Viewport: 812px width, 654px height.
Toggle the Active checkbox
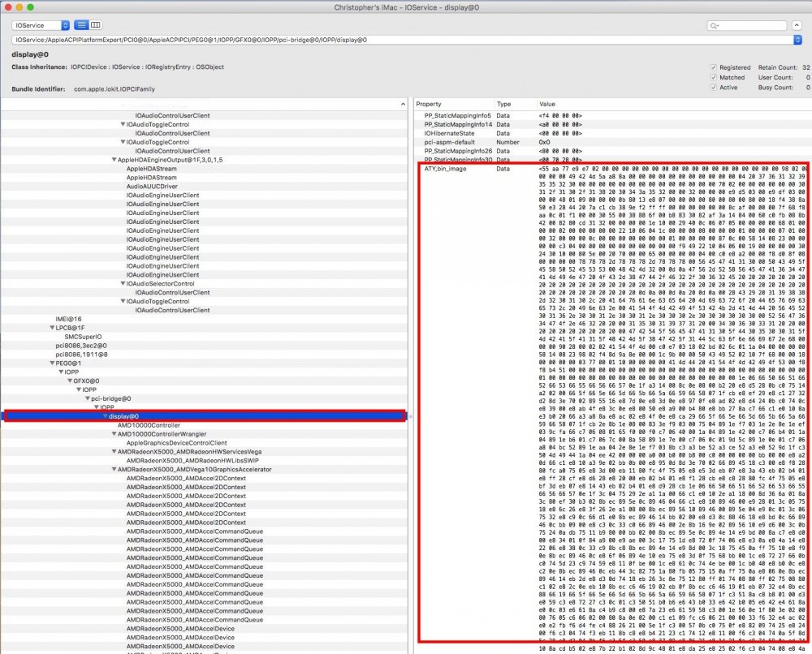pos(714,88)
